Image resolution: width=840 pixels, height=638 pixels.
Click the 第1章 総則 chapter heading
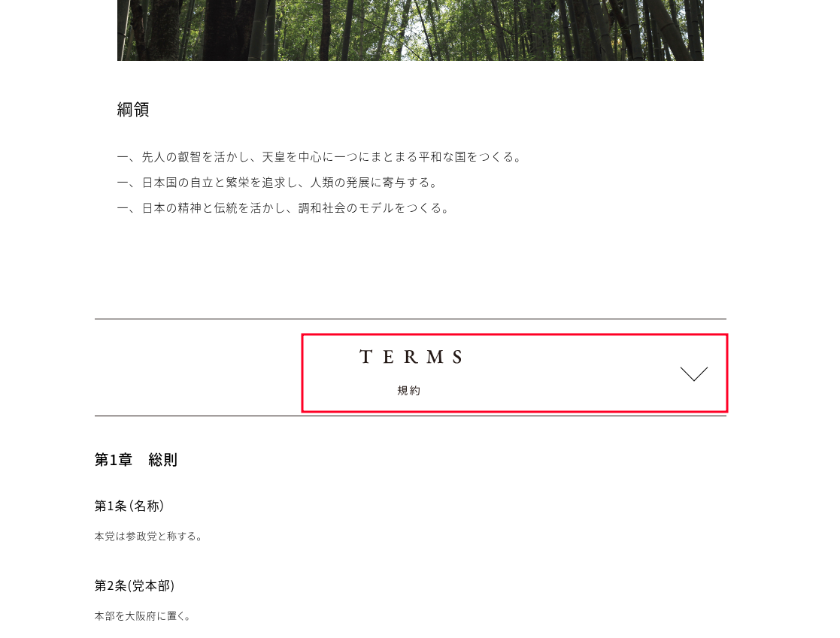click(x=136, y=460)
